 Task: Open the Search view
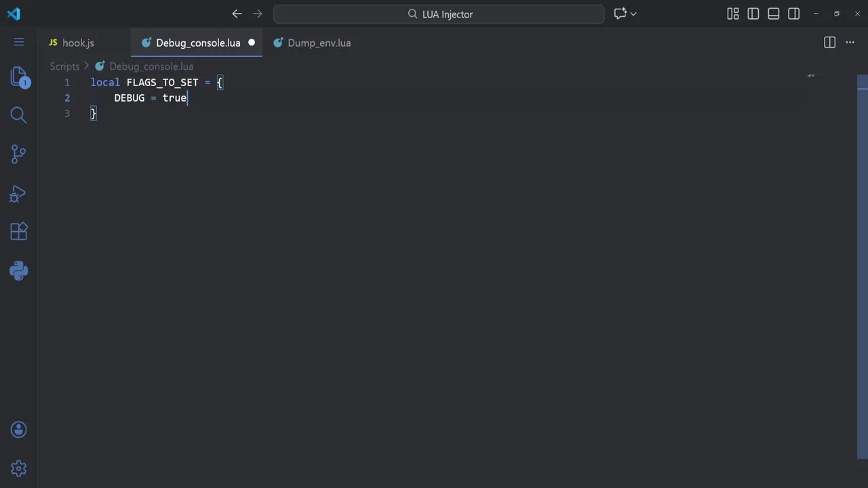(x=19, y=115)
